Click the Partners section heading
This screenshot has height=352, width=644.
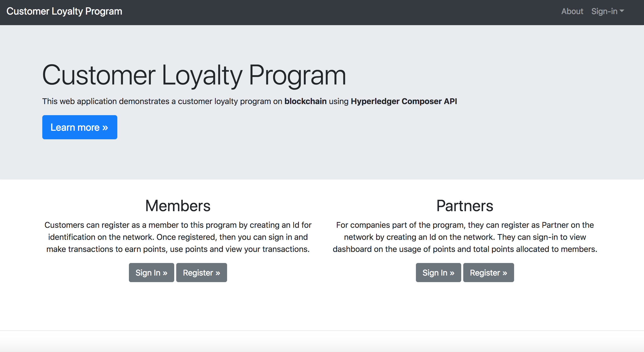(x=465, y=206)
